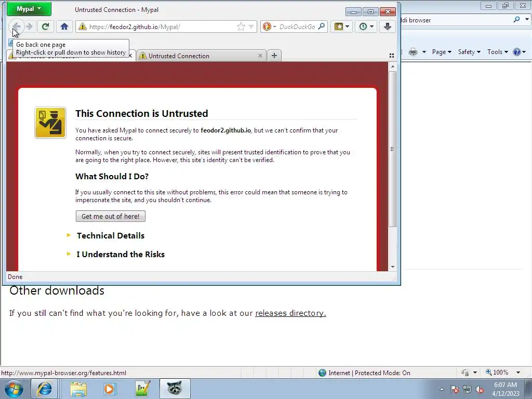Select the Mypal raccoon taskbar icon
The height and width of the screenshot is (399, 532).
(x=175, y=389)
